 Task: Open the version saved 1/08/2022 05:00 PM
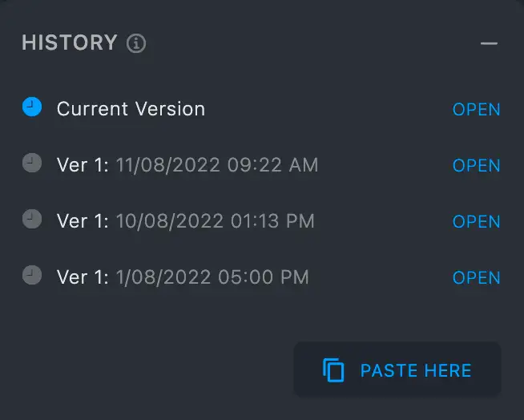click(476, 278)
